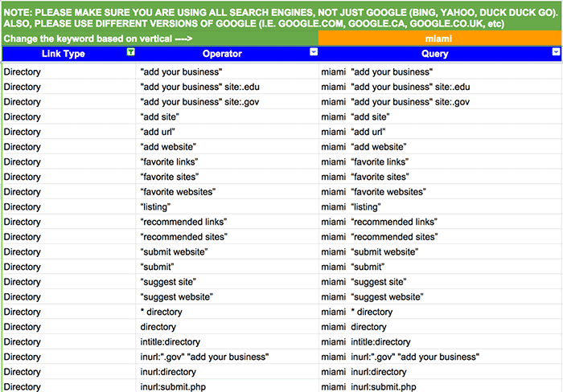Select query cell miami "submit"
563x392 pixels.
pyautogui.click(x=440, y=267)
